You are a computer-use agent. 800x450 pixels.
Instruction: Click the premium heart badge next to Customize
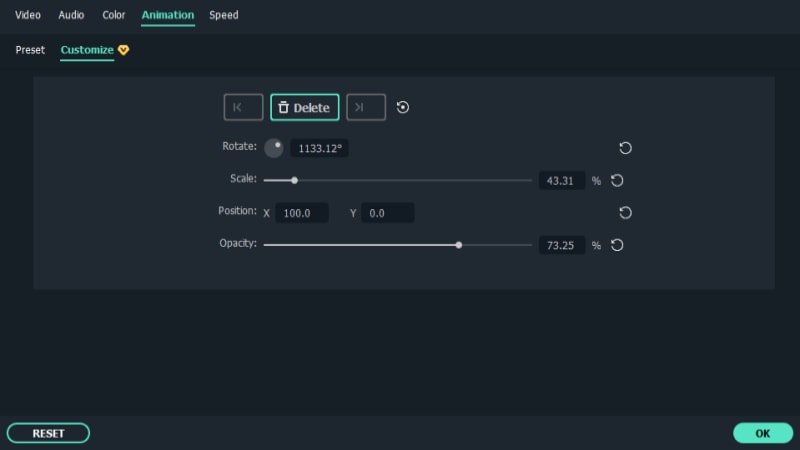click(x=123, y=50)
